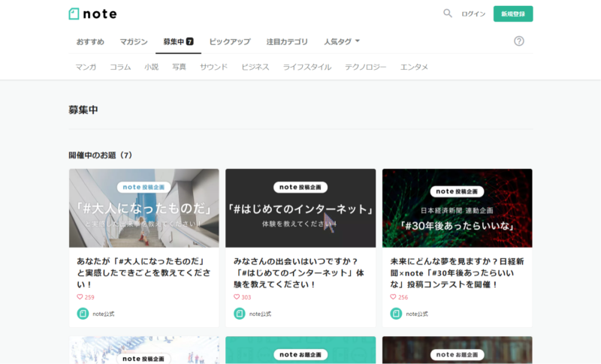The image size is (601, 364).
Task: Switch to the ピックアップ tab
Action: click(x=230, y=42)
